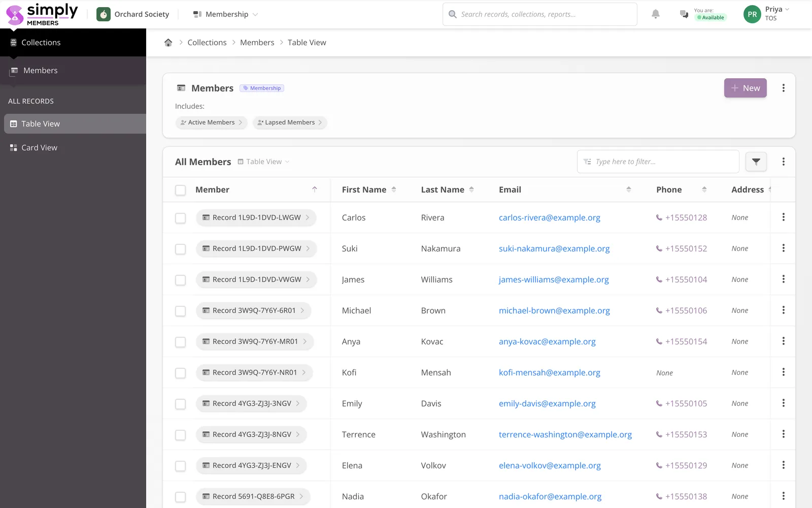Check the row for Michael Brown
Image resolution: width=812 pixels, height=508 pixels.
coord(180,311)
